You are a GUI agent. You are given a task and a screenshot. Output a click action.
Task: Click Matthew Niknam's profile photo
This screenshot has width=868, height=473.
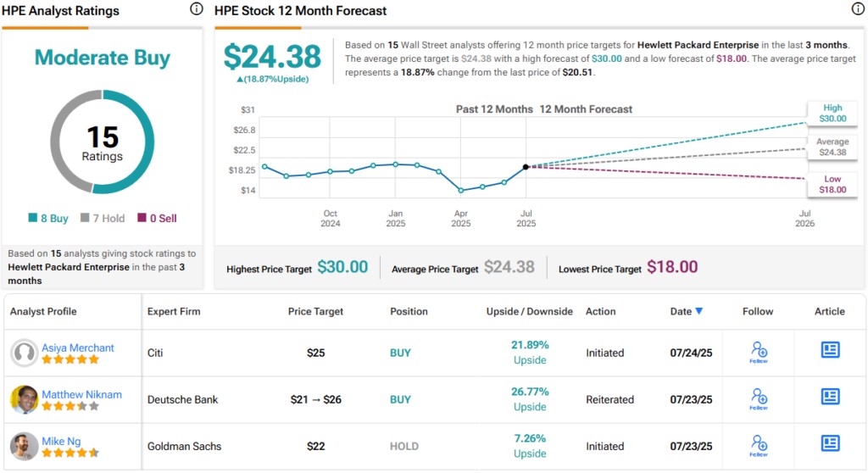coord(24,399)
